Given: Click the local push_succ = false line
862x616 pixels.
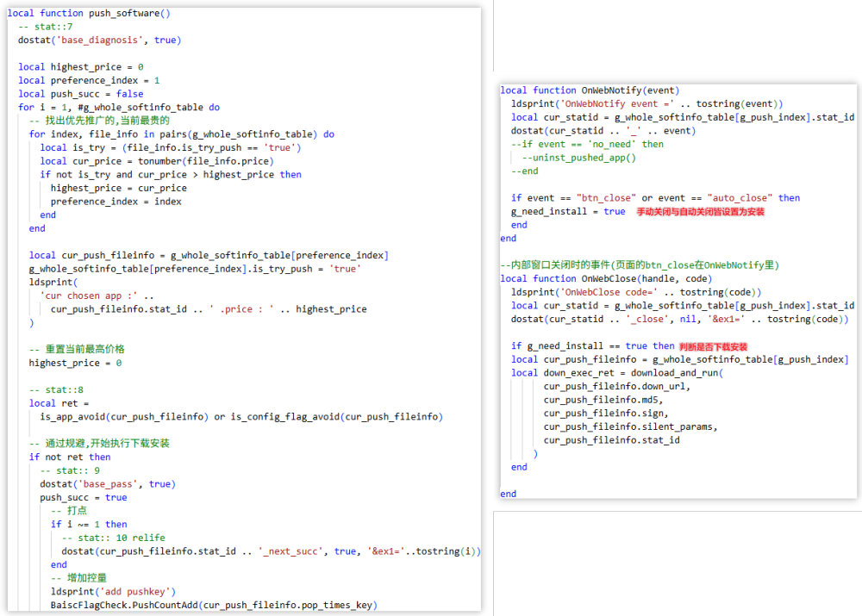Looking at the screenshot, I should click(80, 94).
